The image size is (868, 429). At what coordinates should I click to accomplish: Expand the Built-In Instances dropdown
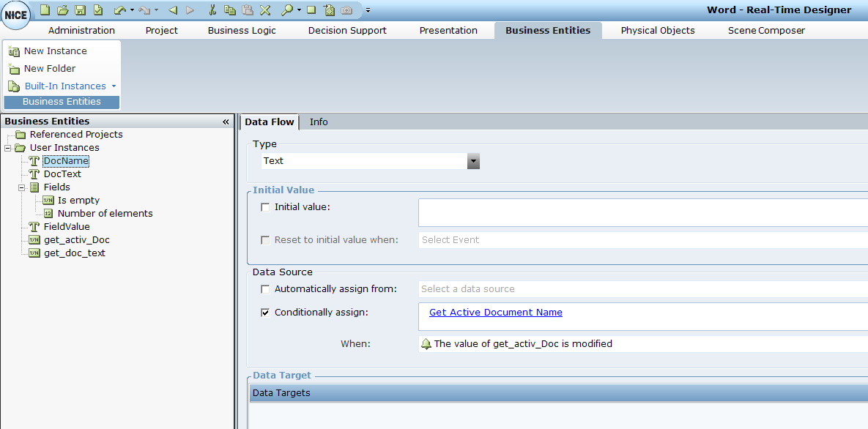(x=114, y=86)
